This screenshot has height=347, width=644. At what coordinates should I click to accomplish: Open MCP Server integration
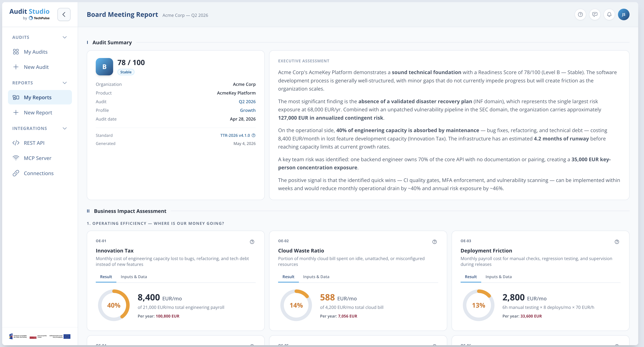[40, 158]
